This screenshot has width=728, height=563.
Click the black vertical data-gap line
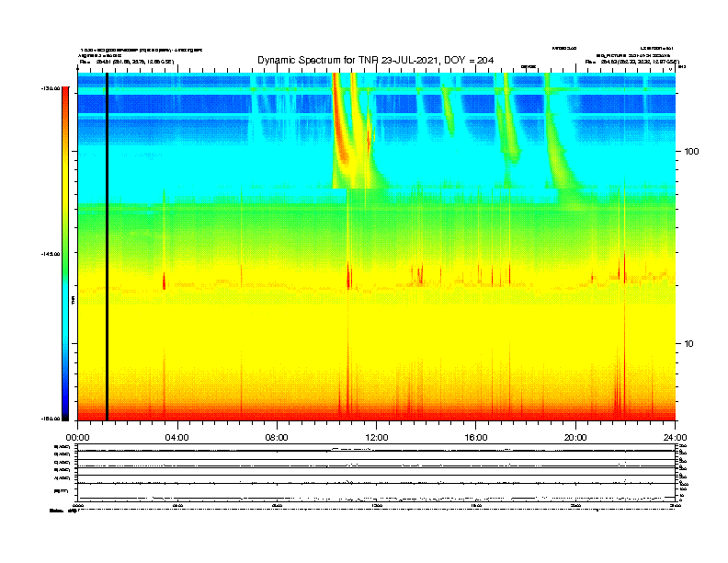point(107,247)
